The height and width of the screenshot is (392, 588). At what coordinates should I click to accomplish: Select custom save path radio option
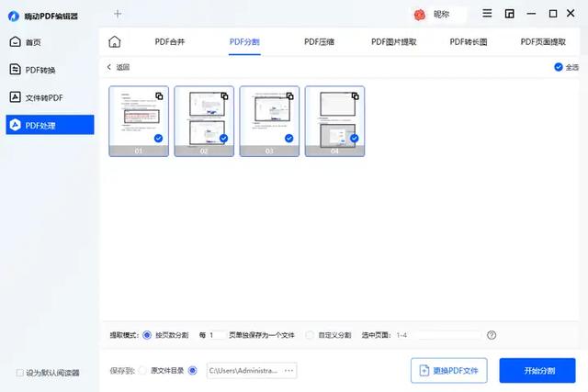[x=192, y=370]
